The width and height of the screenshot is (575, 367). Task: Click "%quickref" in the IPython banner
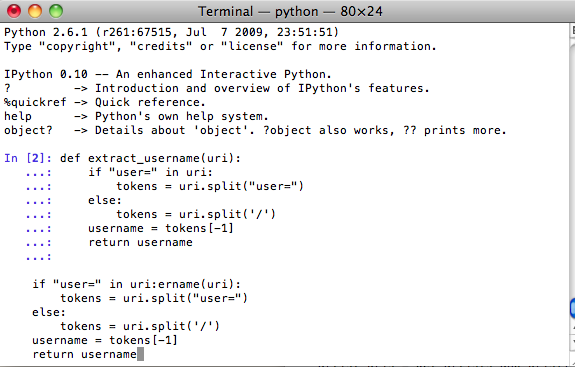coord(35,102)
